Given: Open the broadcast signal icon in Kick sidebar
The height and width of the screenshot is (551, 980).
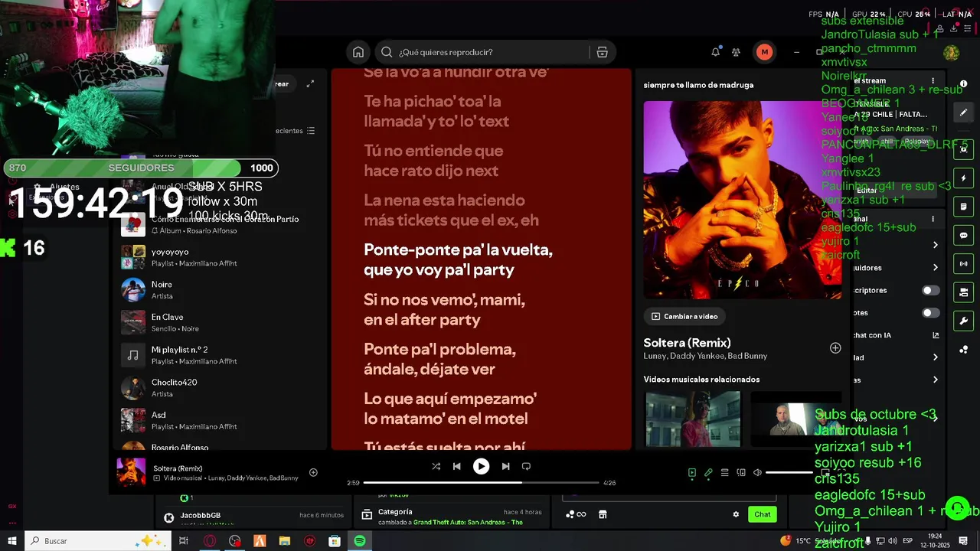Looking at the screenshot, I should tap(964, 264).
